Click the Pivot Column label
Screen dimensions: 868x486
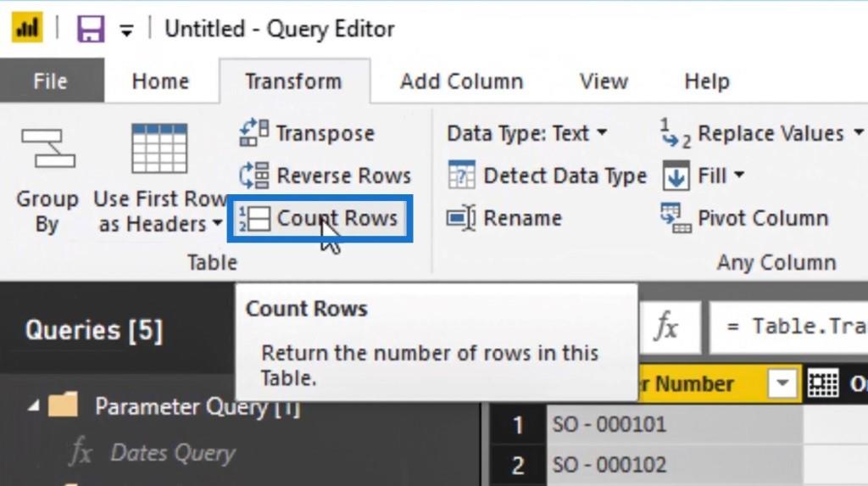(x=763, y=218)
